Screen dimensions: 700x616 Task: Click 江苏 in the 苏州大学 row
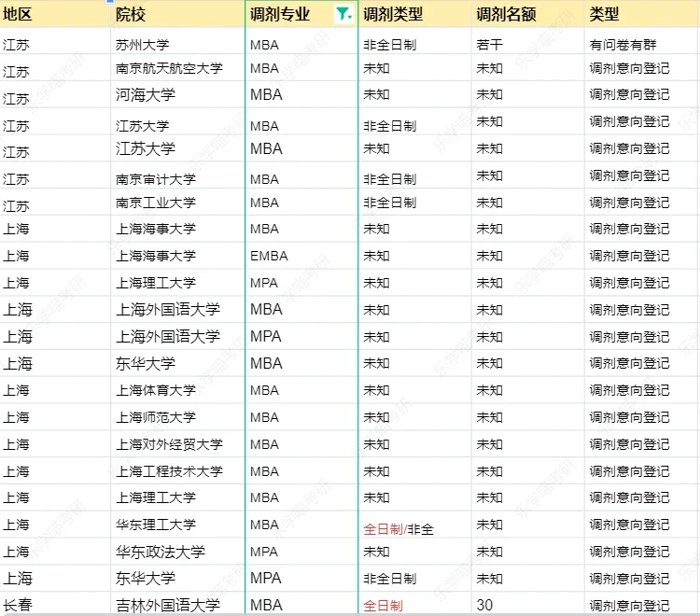pyautogui.click(x=16, y=45)
